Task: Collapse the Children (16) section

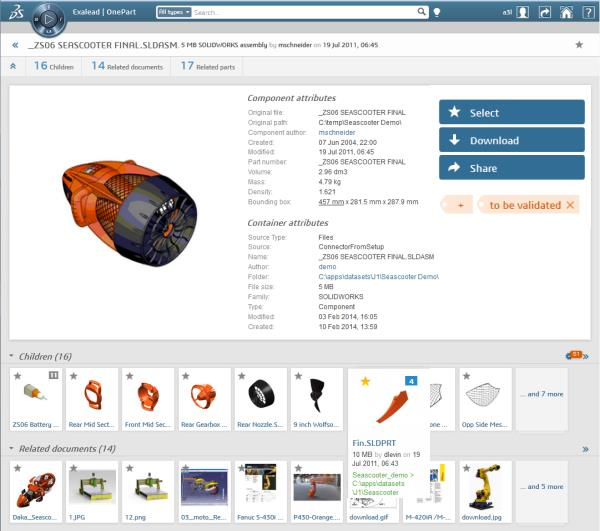Action: coord(11,356)
